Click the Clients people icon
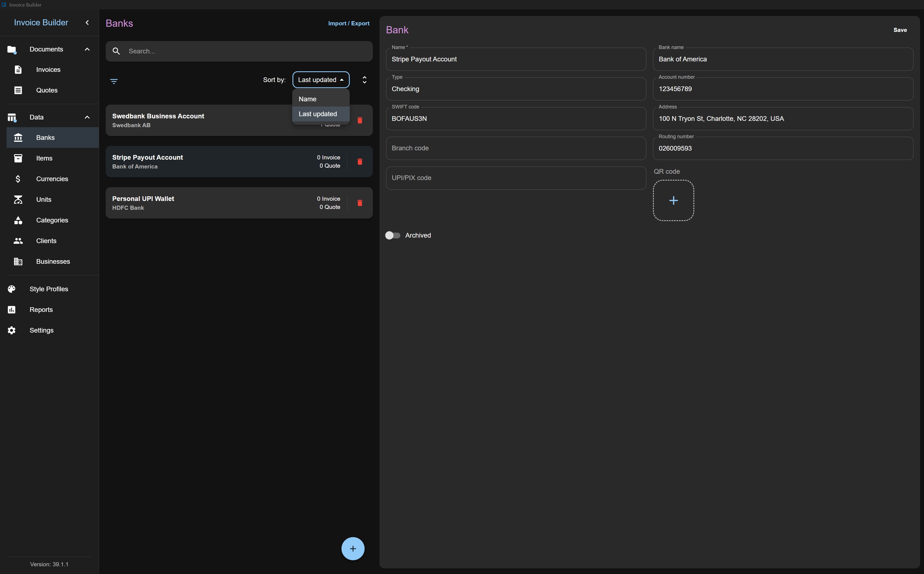The width and height of the screenshot is (924, 574). (x=18, y=241)
